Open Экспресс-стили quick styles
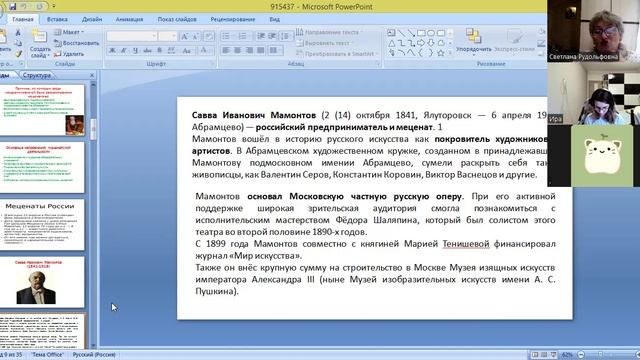 (x=514, y=42)
